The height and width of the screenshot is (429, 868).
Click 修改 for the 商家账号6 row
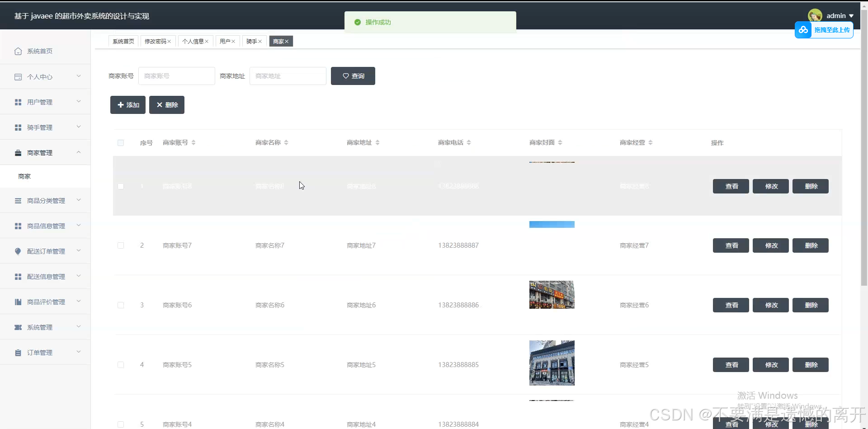[771, 305]
